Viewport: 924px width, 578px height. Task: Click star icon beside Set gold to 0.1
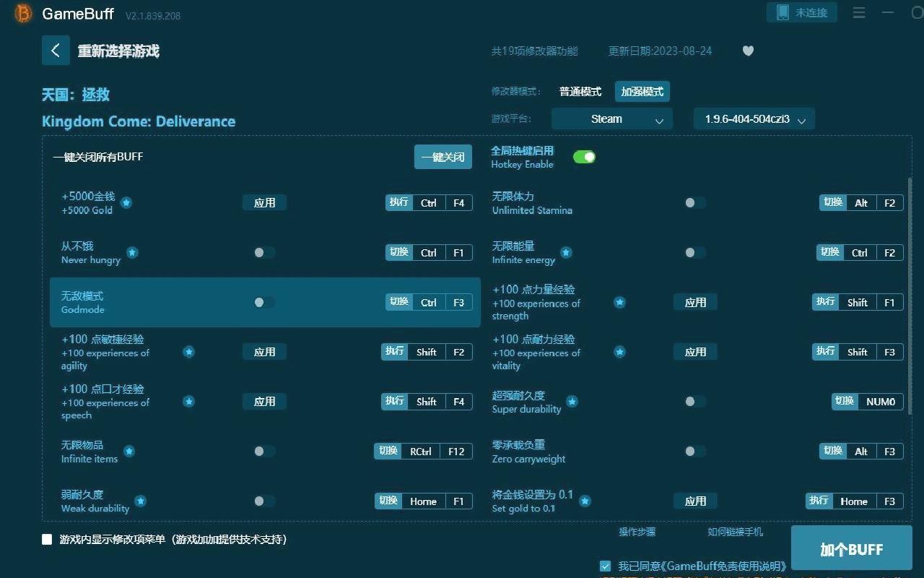585,501
